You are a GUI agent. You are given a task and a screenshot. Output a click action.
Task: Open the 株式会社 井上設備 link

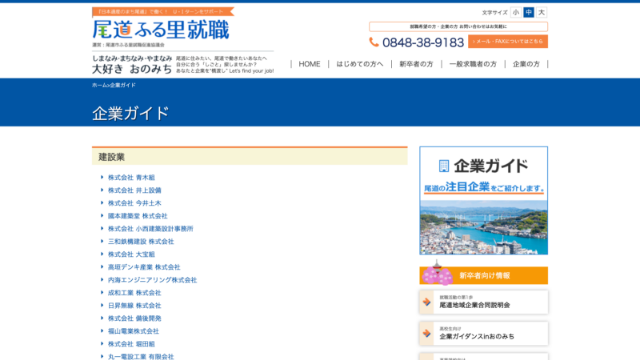(134, 190)
